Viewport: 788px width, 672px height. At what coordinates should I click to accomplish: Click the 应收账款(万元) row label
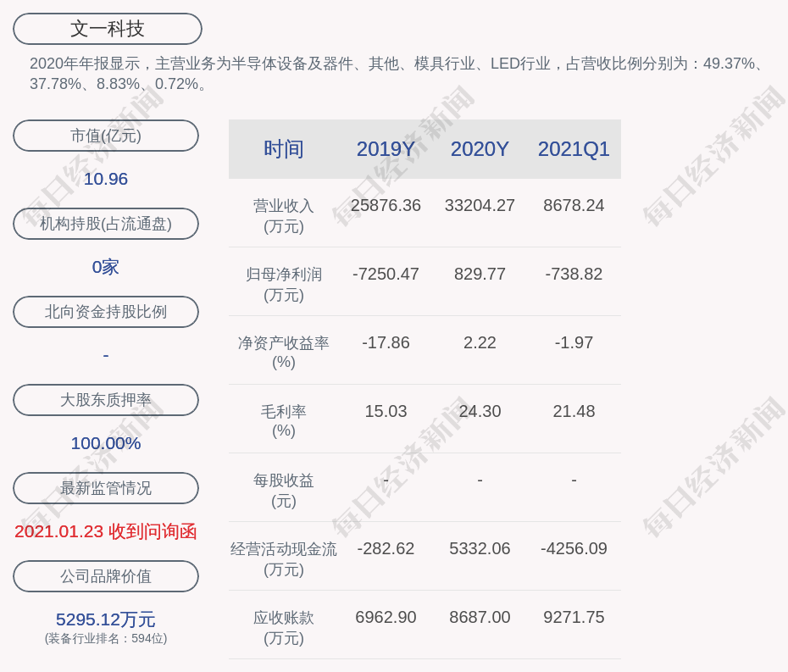point(284,628)
